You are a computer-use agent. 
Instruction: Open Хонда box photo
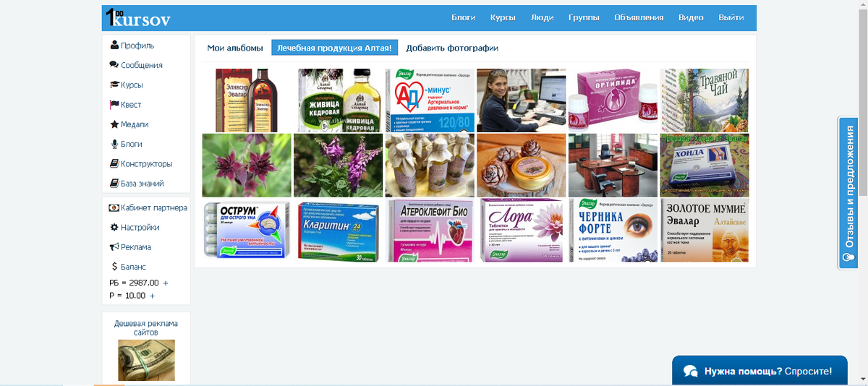(705, 166)
